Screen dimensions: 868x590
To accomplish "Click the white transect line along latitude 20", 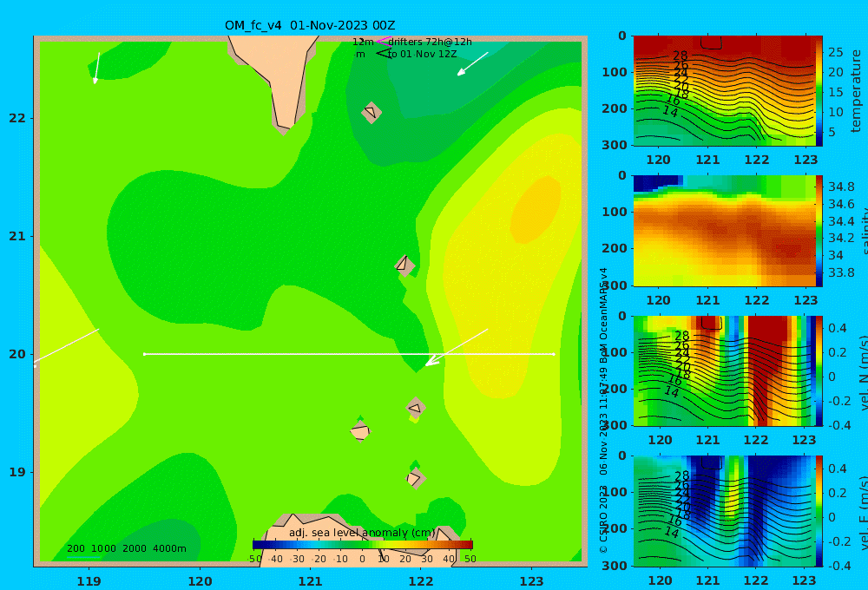I will [349, 354].
